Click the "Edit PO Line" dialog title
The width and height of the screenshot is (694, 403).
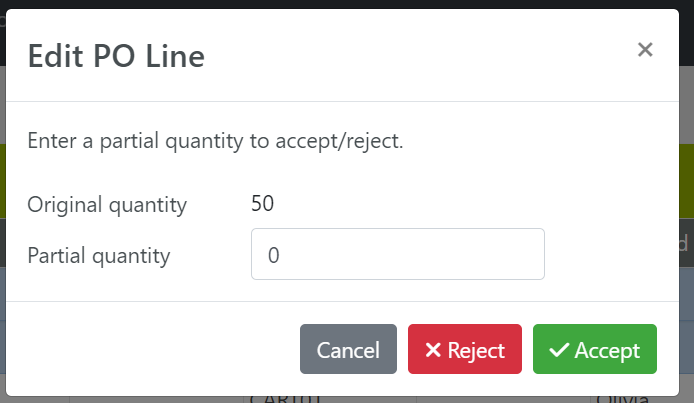(x=116, y=56)
